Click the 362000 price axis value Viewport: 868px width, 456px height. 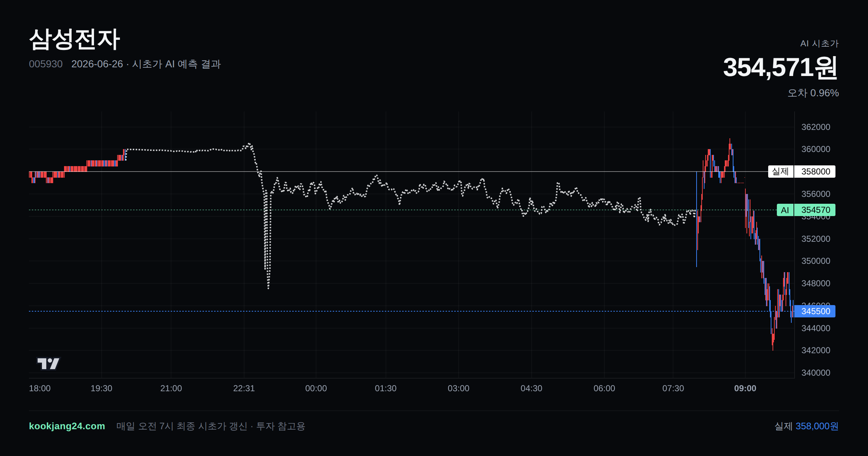tap(816, 127)
